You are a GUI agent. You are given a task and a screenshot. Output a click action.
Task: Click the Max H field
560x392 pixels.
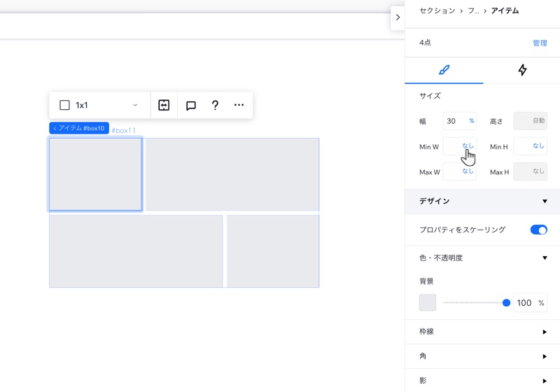tap(530, 171)
